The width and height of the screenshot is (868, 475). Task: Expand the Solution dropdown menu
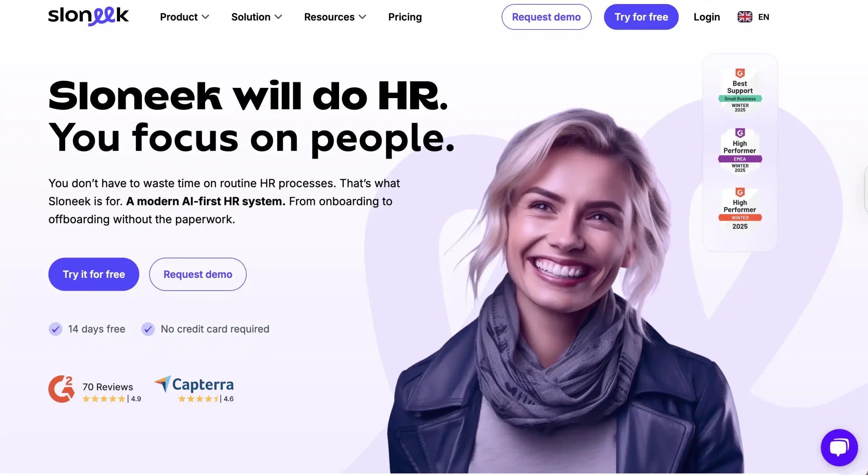257,17
